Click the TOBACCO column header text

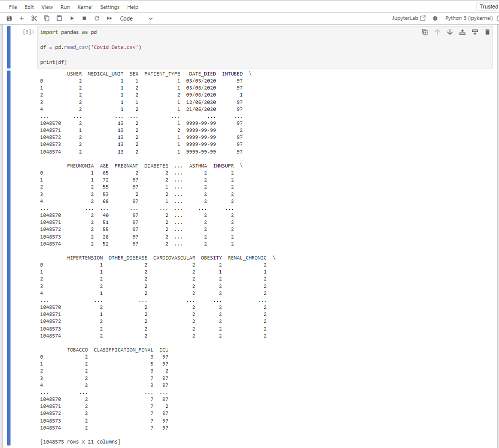(78, 350)
